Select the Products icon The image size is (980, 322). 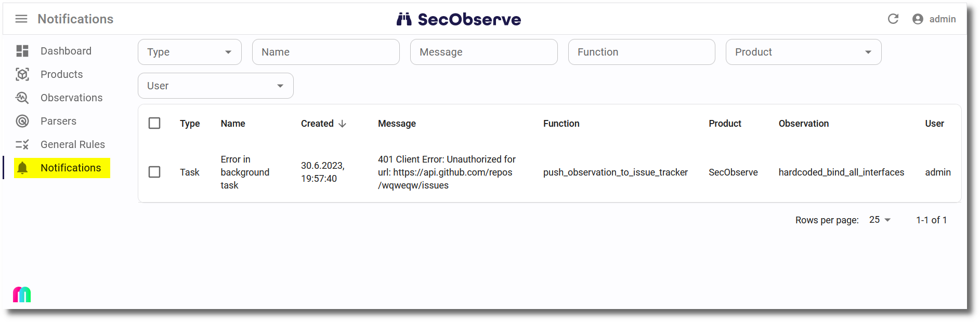pos(22,74)
